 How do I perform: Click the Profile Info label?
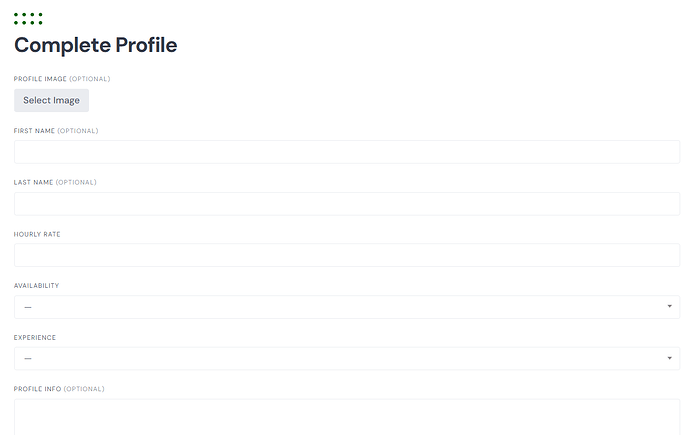(x=37, y=389)
